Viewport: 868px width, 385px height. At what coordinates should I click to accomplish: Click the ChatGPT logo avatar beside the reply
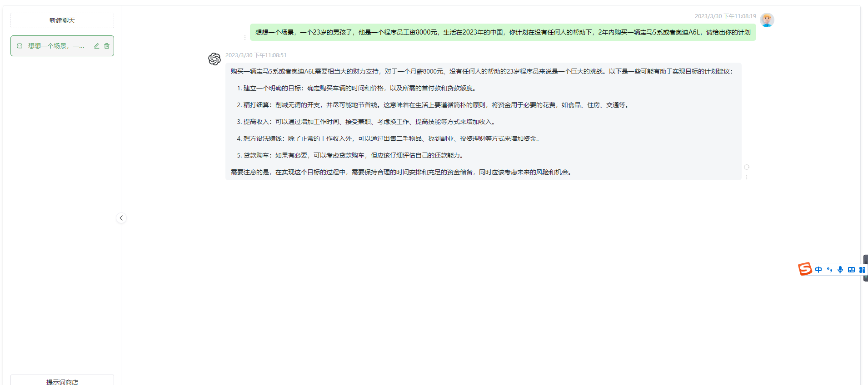pyautogui.click(x=215, y=59)
